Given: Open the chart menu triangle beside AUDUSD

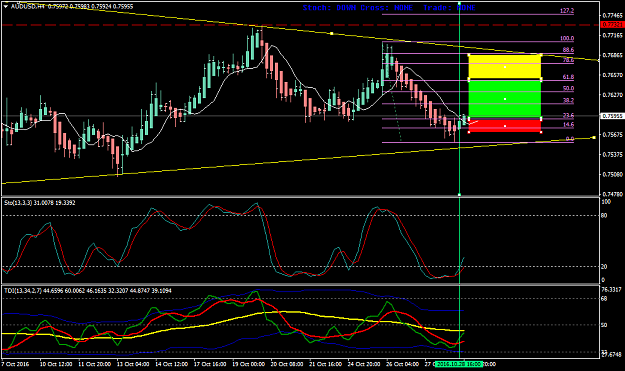Looking at the screenshot, I should pos(6,6).
